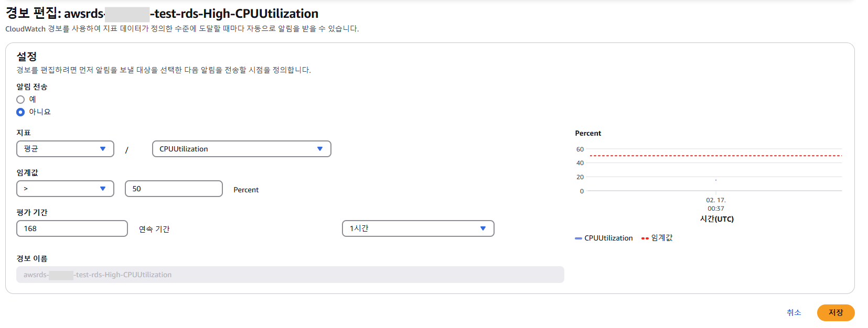Click the Percent chart title
This screenshot has height=328, width=868.
tap(588, 133)
